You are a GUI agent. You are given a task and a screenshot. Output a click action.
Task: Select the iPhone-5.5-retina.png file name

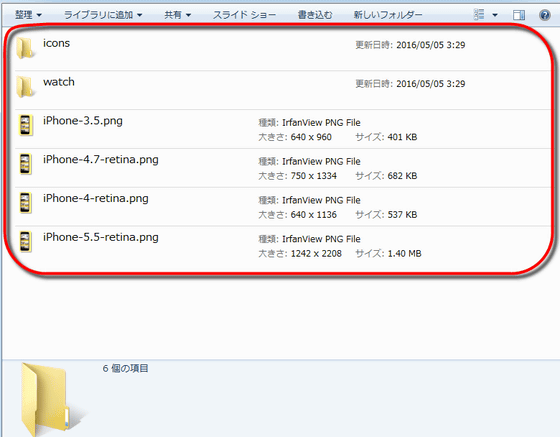(101, 237)
